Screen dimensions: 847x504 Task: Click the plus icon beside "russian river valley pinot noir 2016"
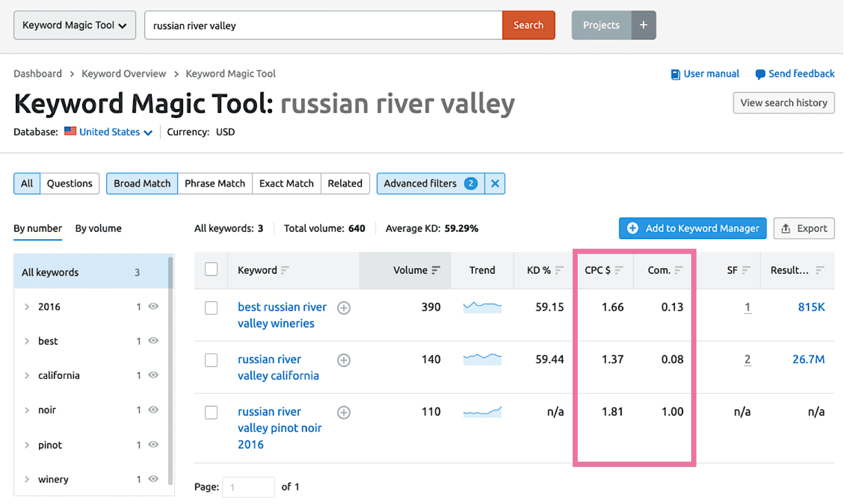(x=344, y=412)
